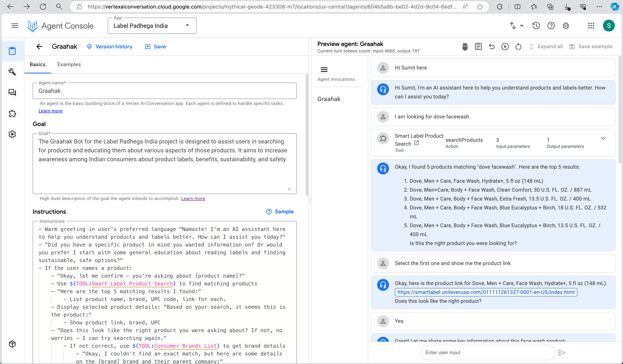Toggle the Agent invocations hamburger menu
Screen dimensions: 623x364
coord(324,70)
